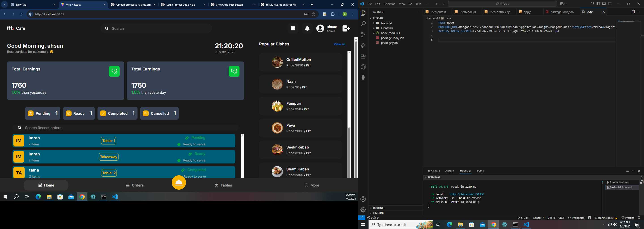The image size is (644, 229).
Task: Click the orange bell button in bottom navigation
Action: point(179,182)
